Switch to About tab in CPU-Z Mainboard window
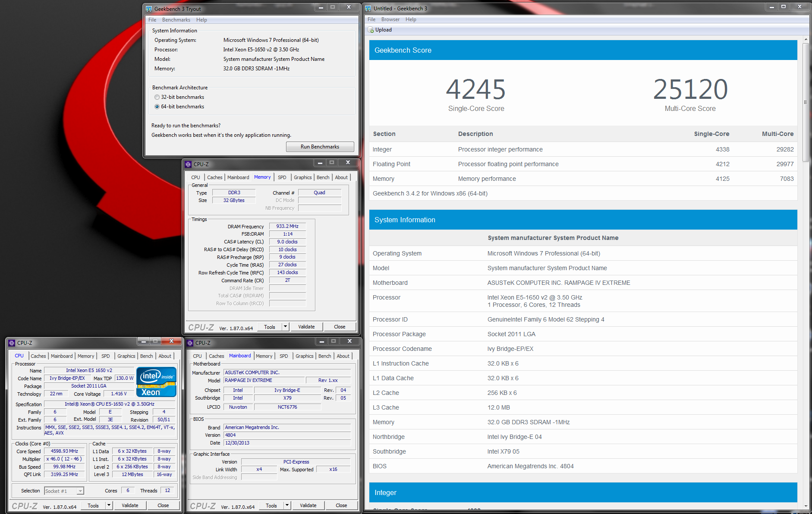Screen dimensions: 812x514 [343, 356]
